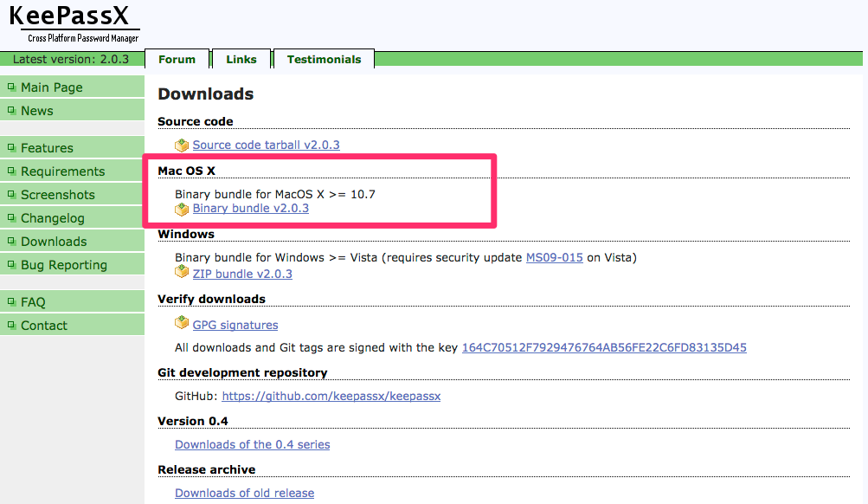The height and width of the screenshot is (504, 868).
Task: Click the signing key fingerprint link
Action: coord(604,347)
